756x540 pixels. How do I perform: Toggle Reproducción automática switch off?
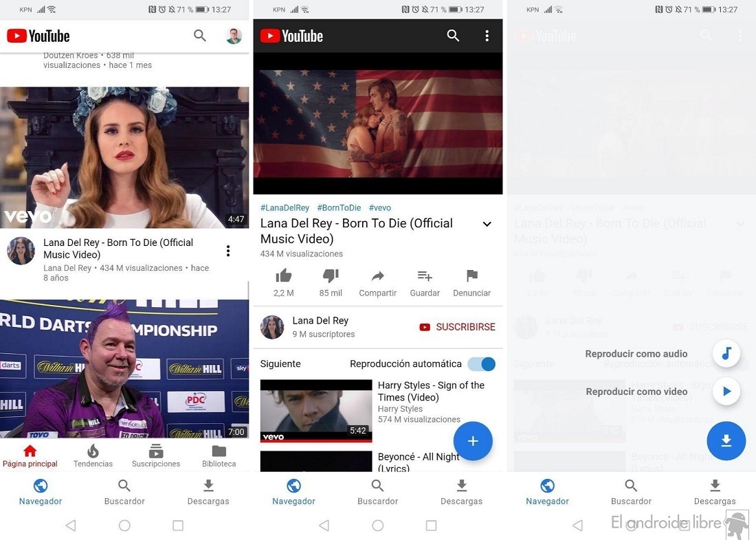[482, 364]
